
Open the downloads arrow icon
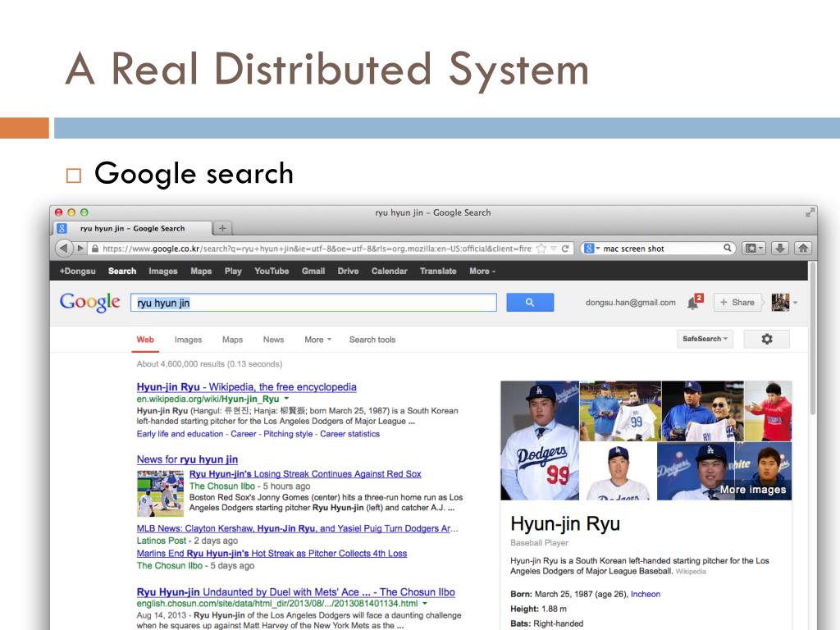780,248
